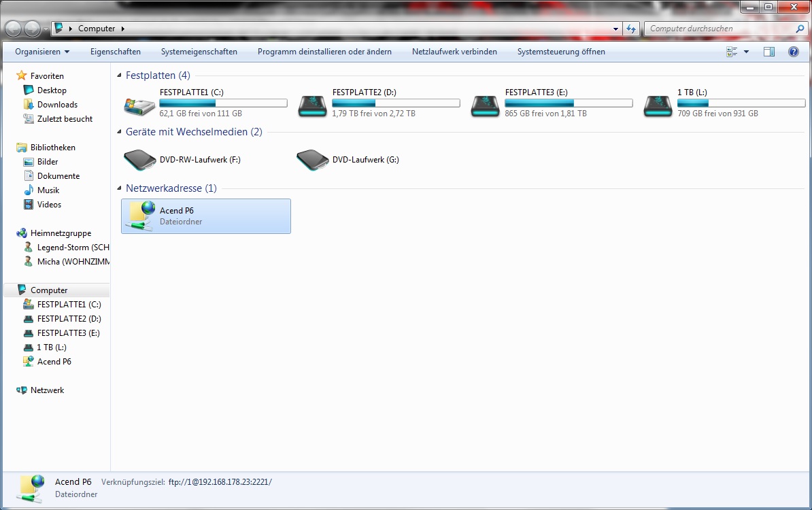
Task: Click Systemsteuerung öffnen
Action: coord(561,52)
